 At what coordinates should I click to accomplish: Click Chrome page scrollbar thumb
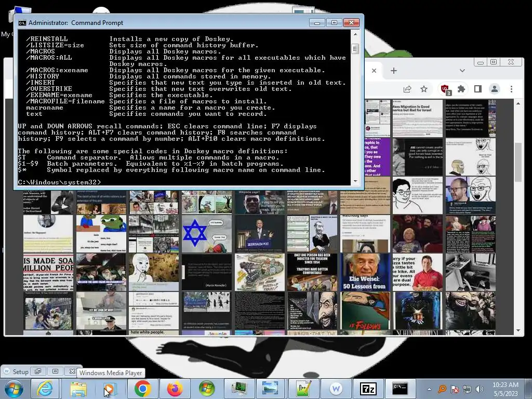click(518, 162)
